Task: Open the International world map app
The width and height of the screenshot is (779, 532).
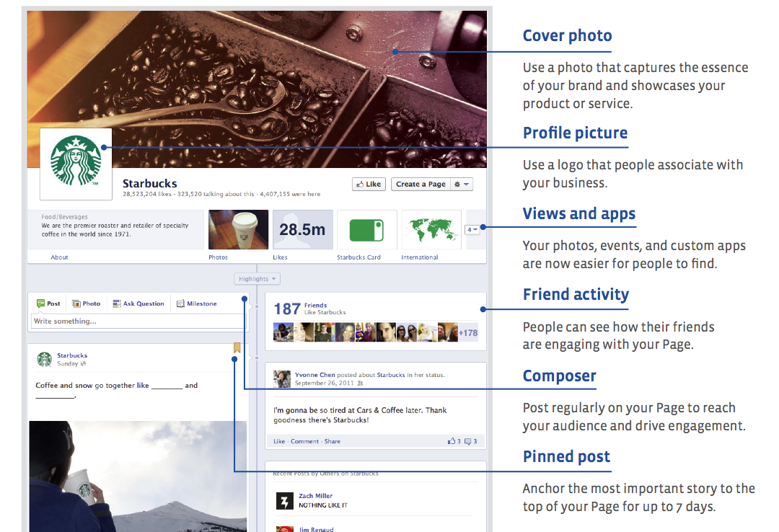Action: 431,229
